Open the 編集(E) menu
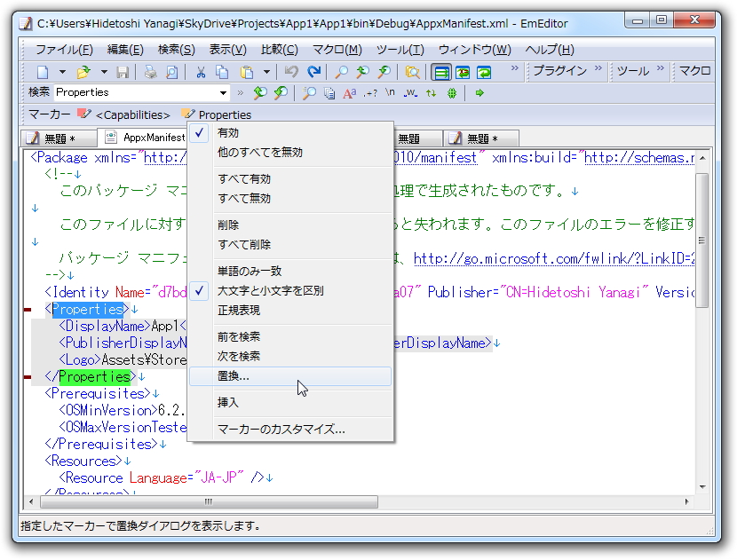The image size is (737, 560). pos(124,50)
